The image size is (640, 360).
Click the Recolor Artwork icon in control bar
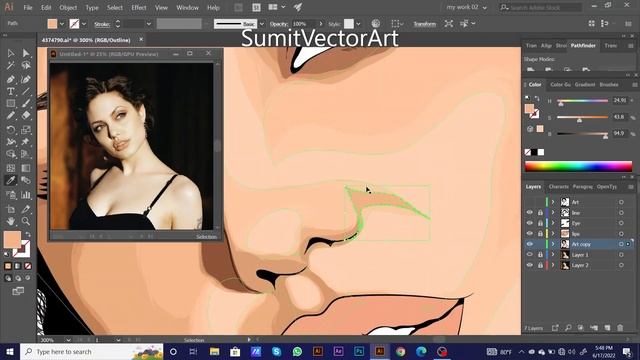(x=376, y=24)
